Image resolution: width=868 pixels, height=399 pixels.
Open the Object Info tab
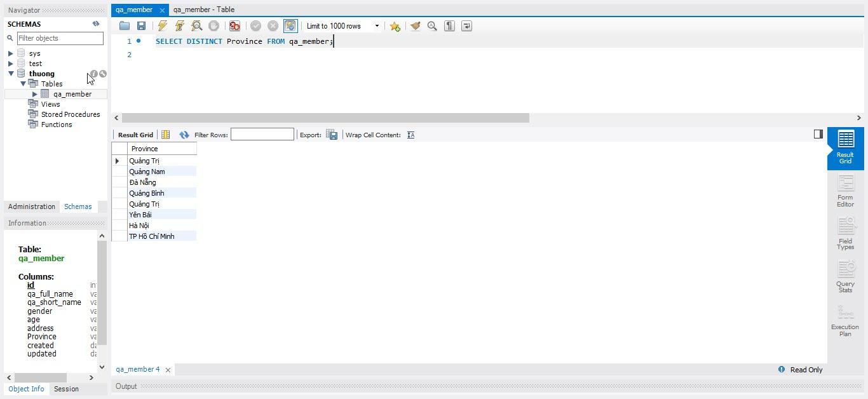[x=27, y=389]
